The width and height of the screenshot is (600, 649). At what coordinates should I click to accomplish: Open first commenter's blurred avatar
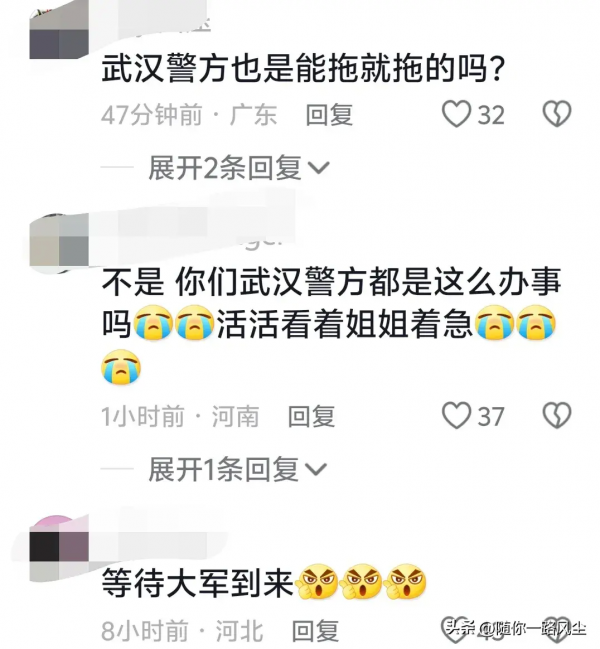point(59,30)
